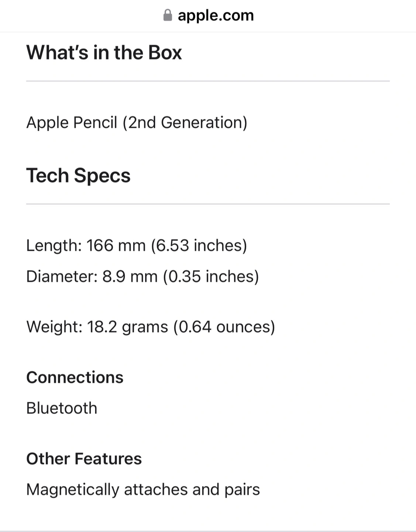Select the Other Features subheading
This screenshot has height=532, width=416.
(x=84, y=458)
